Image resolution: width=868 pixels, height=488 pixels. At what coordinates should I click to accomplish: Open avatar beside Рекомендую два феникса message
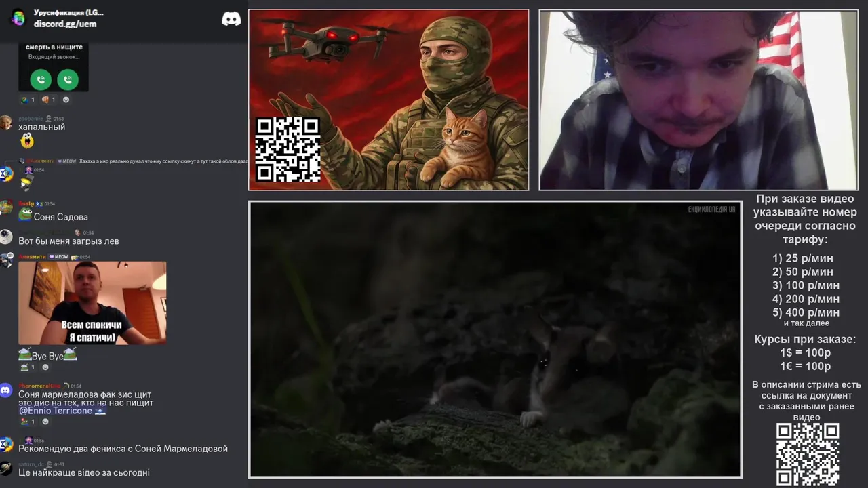coord(6,445)
